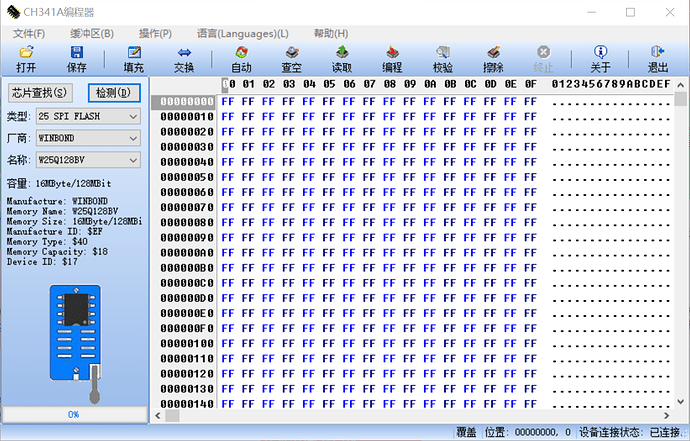Open the 缓冲区(B) menu
Image resolution: width=690 pixels, height=441 pixels.
92,33
